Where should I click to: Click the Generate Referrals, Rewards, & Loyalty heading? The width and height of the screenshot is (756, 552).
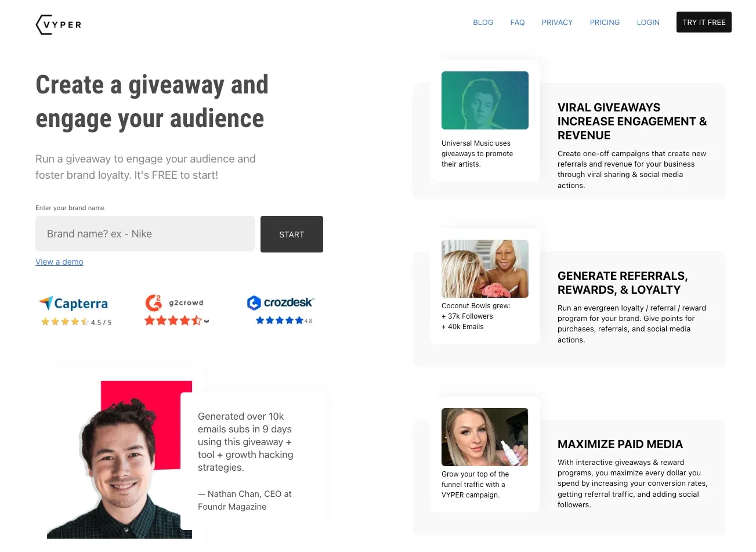pyautogui.click(x=623, y=283)
